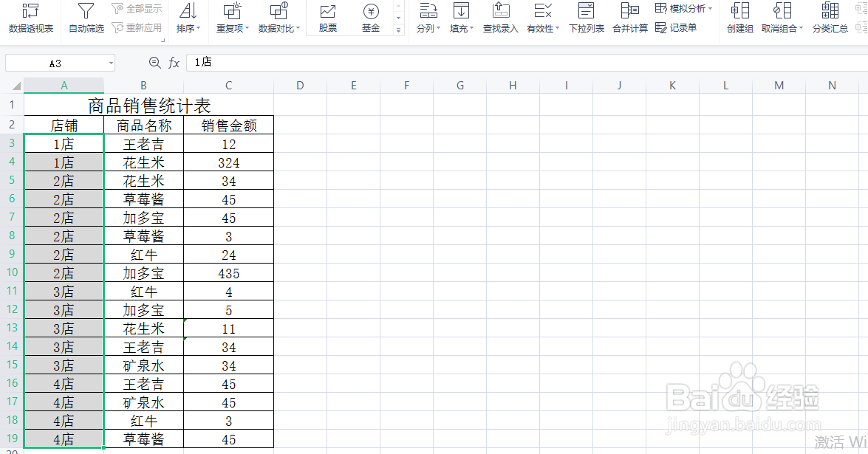Image resolution: width=868 pixels, height=454 pixels.
Task: Expand the stock/fund gallery more arrow
Action: [x=399, y=30]
